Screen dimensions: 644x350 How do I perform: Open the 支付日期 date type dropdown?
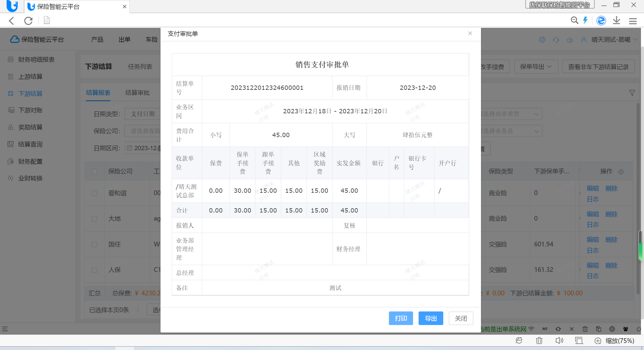(143, 114)
